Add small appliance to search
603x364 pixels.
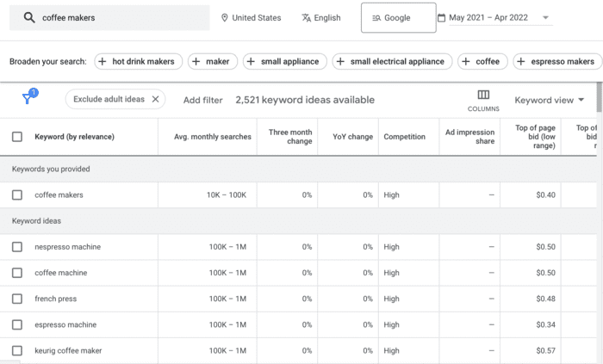click(x=285, y=61)
